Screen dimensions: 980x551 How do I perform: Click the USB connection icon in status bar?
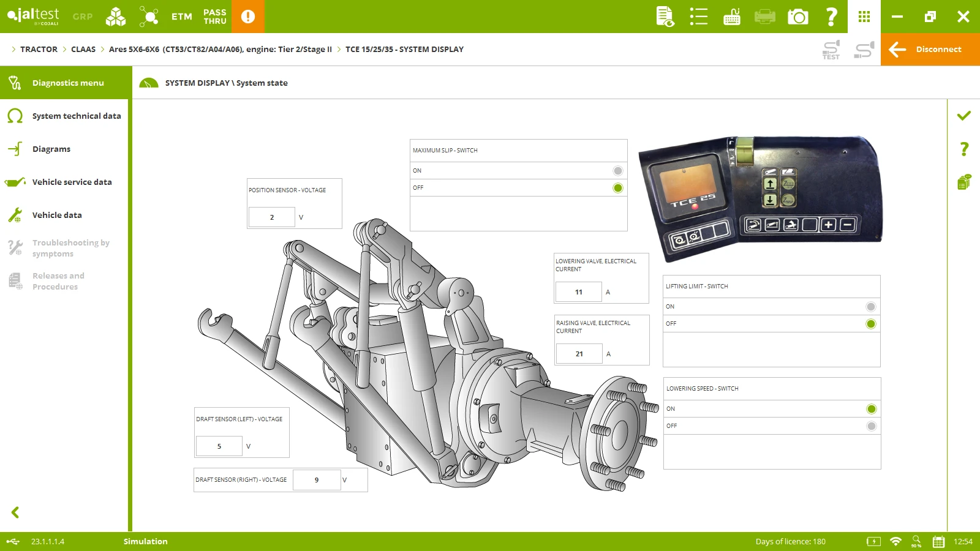pyautogui.click(x=13, y=541)
